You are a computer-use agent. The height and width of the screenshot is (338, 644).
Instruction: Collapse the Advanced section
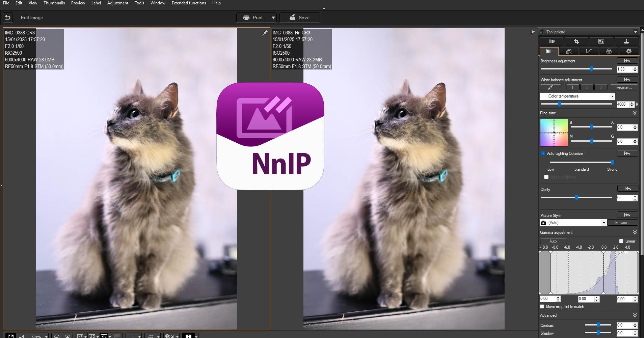click(x=635, y=315)
